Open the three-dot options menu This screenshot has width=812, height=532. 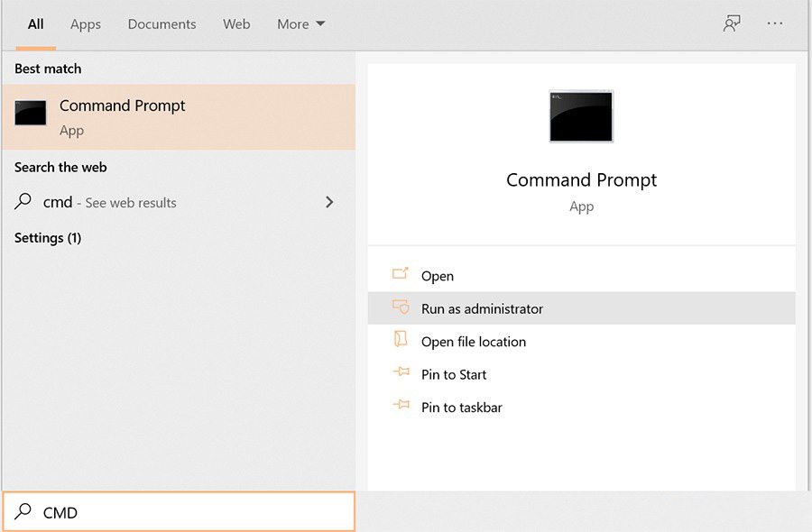(775, 23)
